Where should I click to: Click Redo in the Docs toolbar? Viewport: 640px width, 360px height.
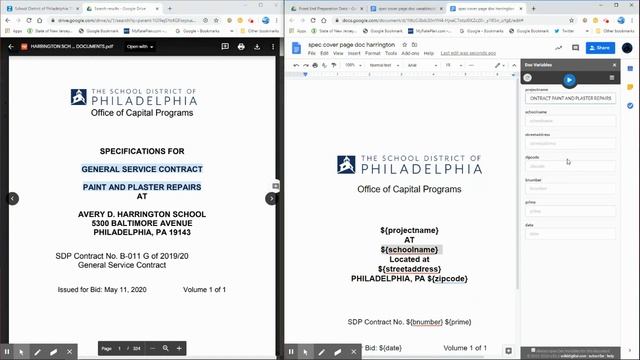(306, 65)
